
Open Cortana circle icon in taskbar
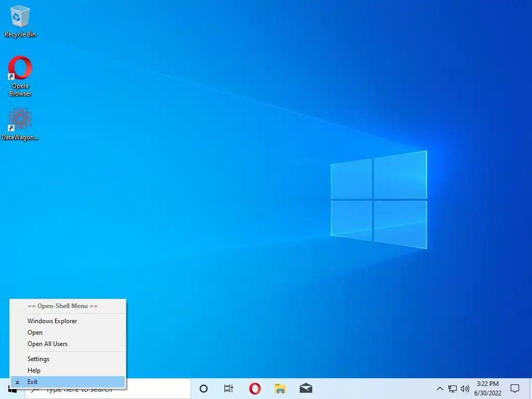click(x=204, y=389)
